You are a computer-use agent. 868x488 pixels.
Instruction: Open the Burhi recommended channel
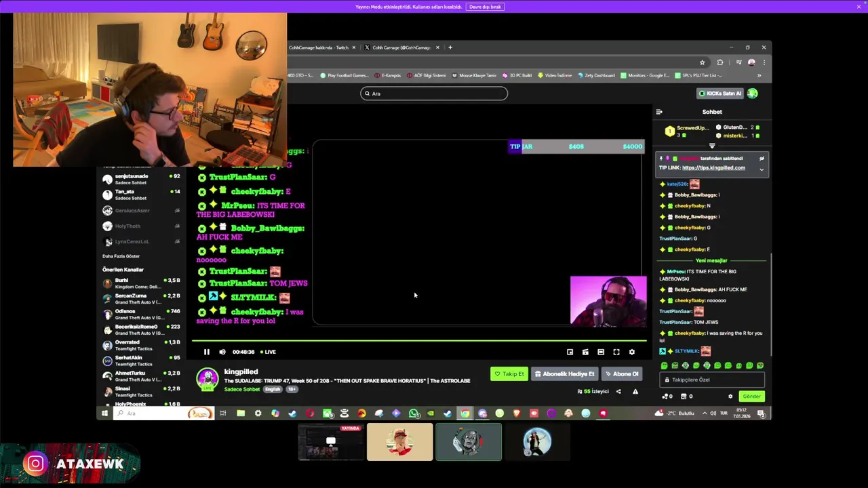tap(140, 283)
